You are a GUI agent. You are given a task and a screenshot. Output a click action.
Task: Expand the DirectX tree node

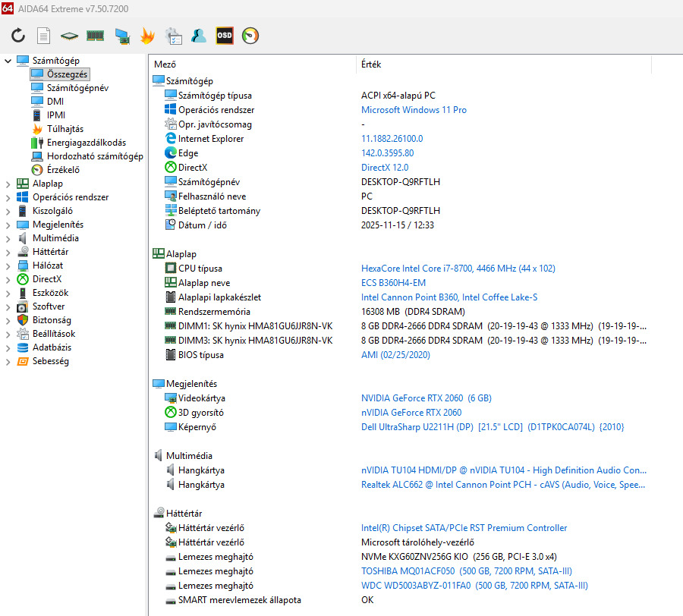(x=8, y=279)
